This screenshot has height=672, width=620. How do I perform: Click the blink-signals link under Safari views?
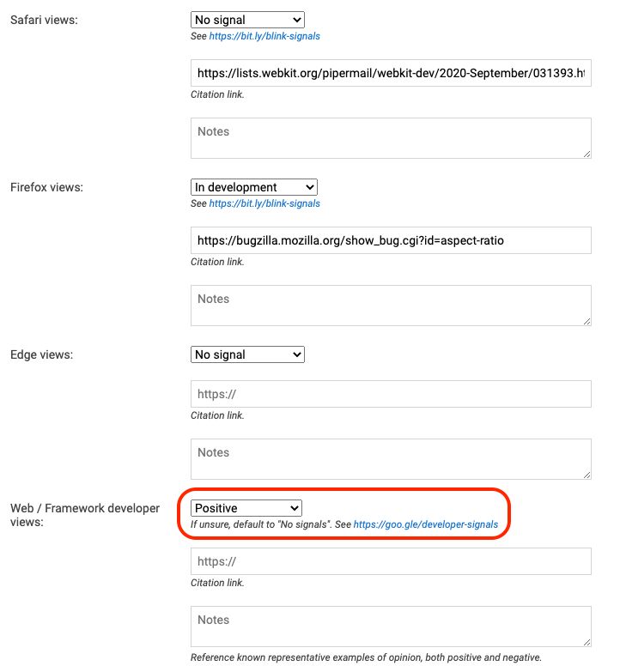pyautogui.click(x=264, y=37)
